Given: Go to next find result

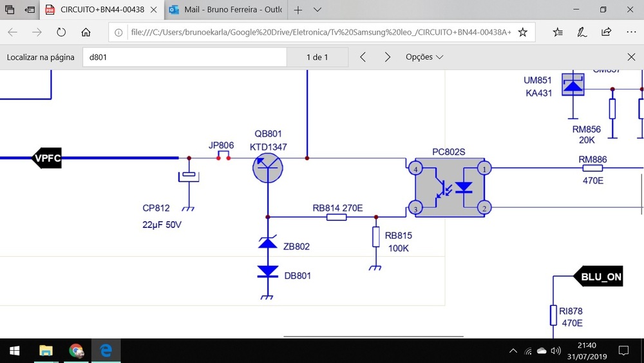Looking at the screenshot, I should pyautogui.click(x=388, y=57).
